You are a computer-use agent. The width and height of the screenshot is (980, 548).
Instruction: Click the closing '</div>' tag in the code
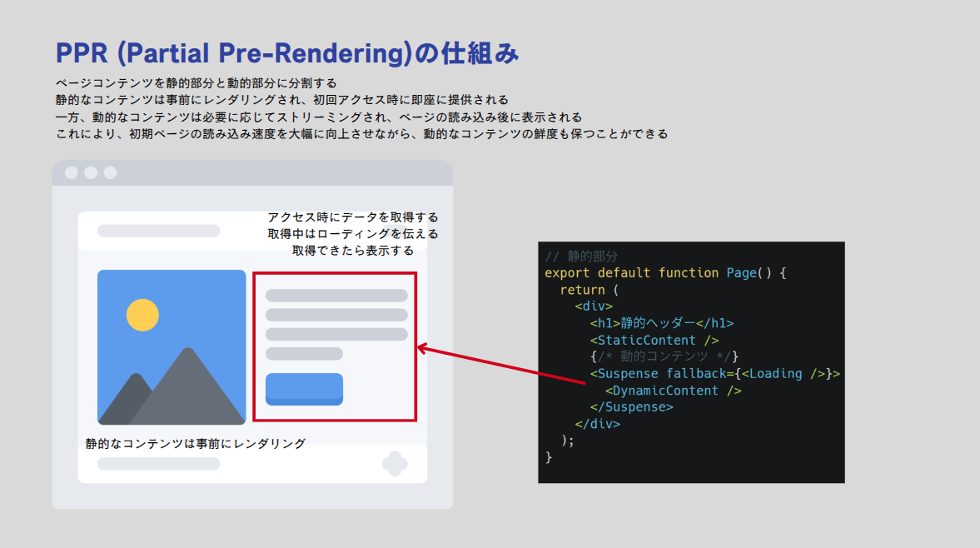598,424
